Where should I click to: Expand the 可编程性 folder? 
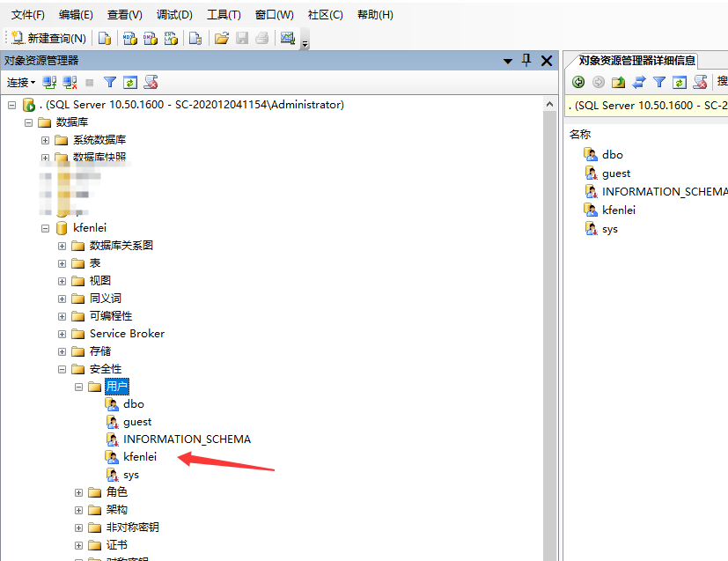(x=63, y=317)
